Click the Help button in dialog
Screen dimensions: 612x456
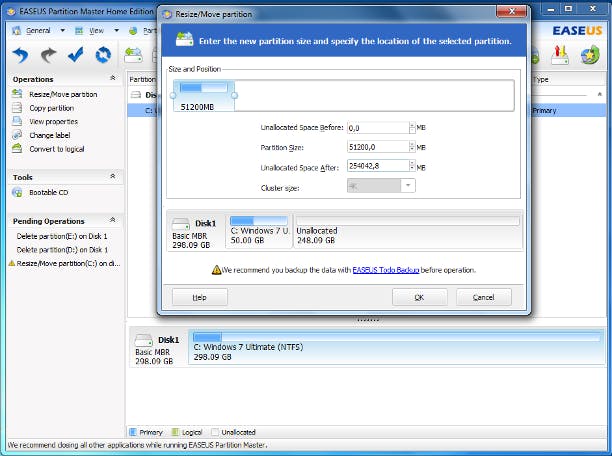pyautogui.click(x=199, y=297)
